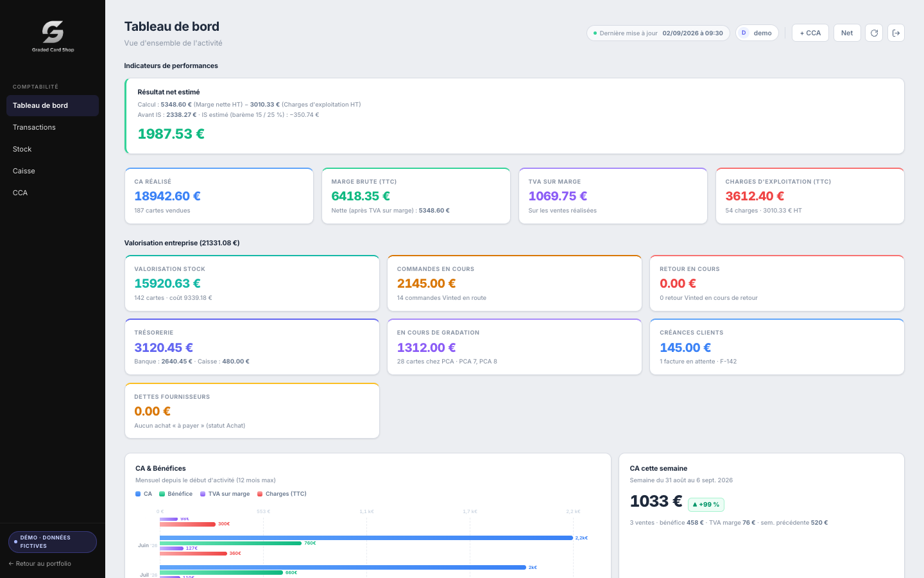
Task: Select the Trésorerie card
Action: [x=252, y=347]
